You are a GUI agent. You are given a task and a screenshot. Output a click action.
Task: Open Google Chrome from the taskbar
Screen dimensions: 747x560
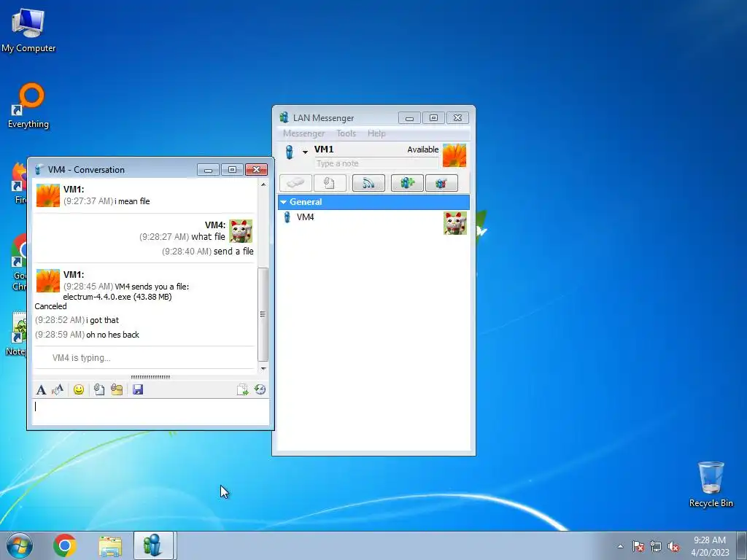pyautogui.click(x=65, y=545)
